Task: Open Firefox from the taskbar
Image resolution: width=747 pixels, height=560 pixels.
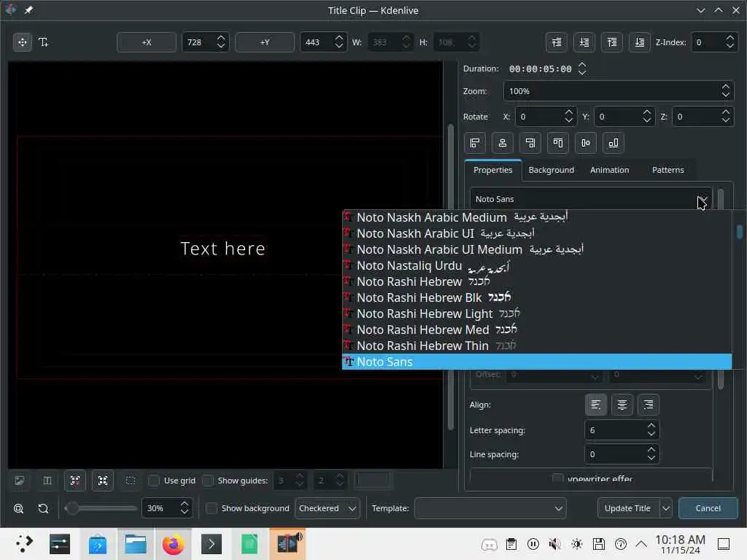Action: coord(173,544)
